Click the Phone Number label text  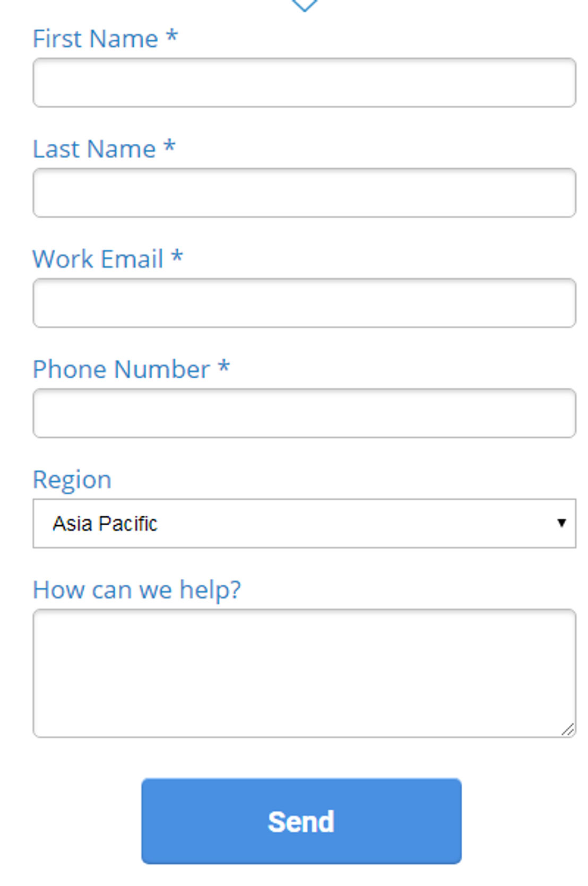pyautogui.click(x=122, y=369)
